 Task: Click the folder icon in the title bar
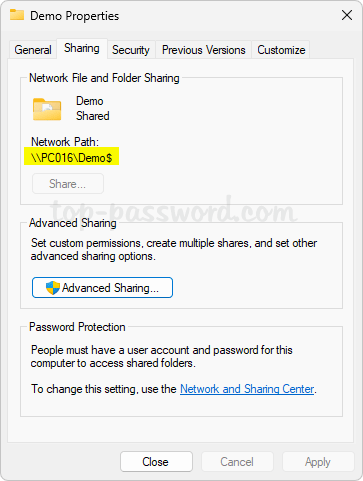(x=17, y=15)
